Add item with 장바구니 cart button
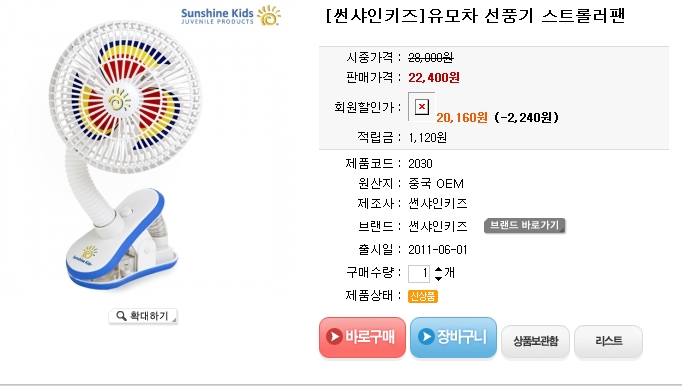The height and width of the screenshot is (386, 682). 453,337
